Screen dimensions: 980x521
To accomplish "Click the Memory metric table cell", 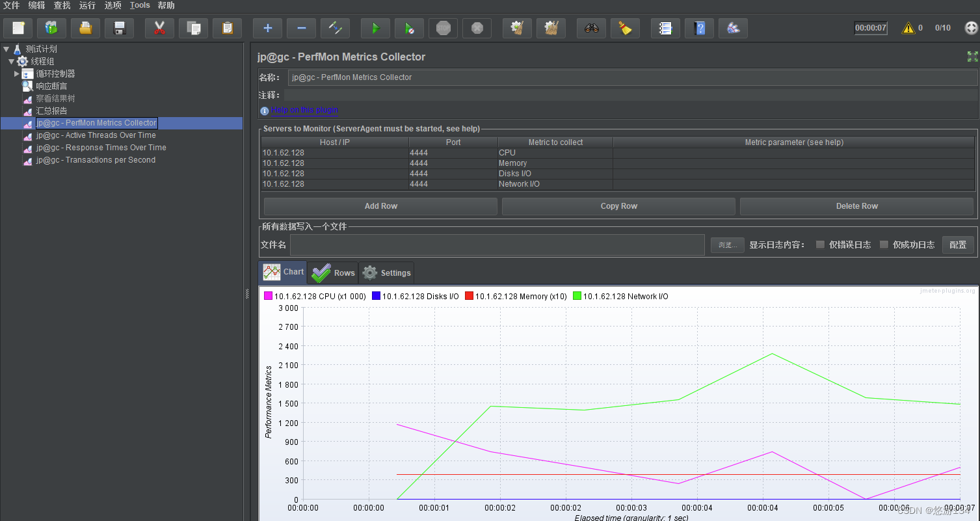I will pyautogui.click(x=555, y=163).
